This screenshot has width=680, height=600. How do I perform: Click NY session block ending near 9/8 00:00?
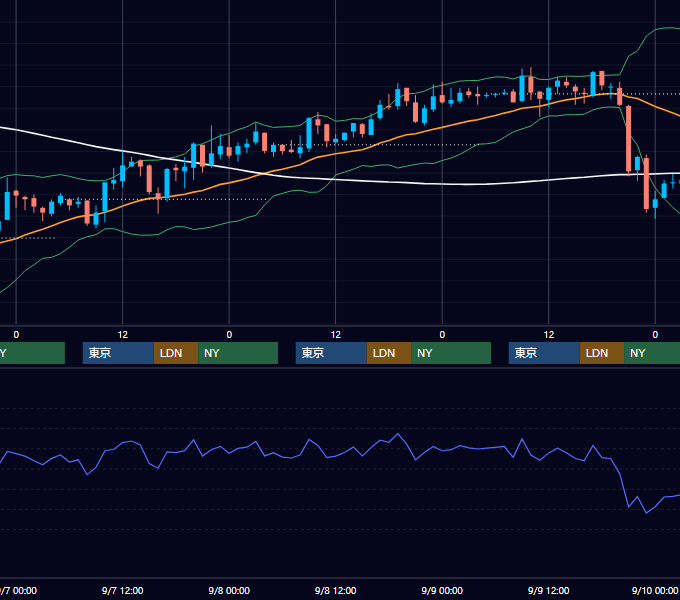(238, 353)
